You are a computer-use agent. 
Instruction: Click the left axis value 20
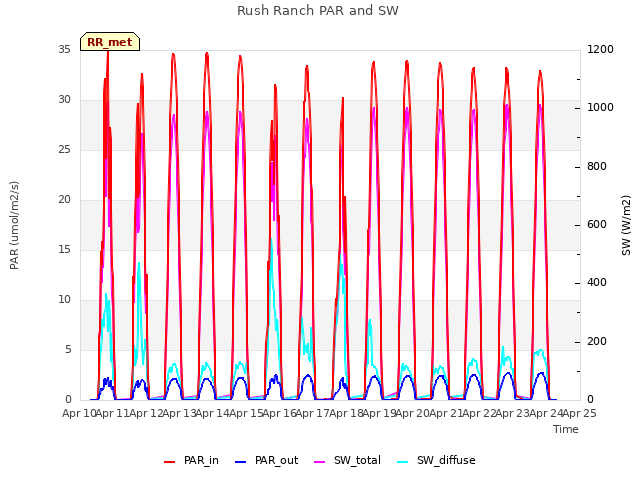coord(64,200)
